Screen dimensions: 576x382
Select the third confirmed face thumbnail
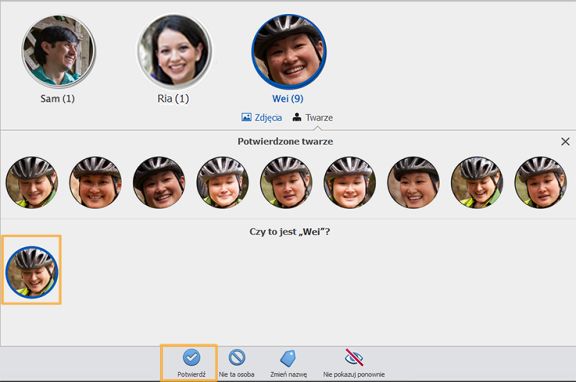tap(159, 182)
